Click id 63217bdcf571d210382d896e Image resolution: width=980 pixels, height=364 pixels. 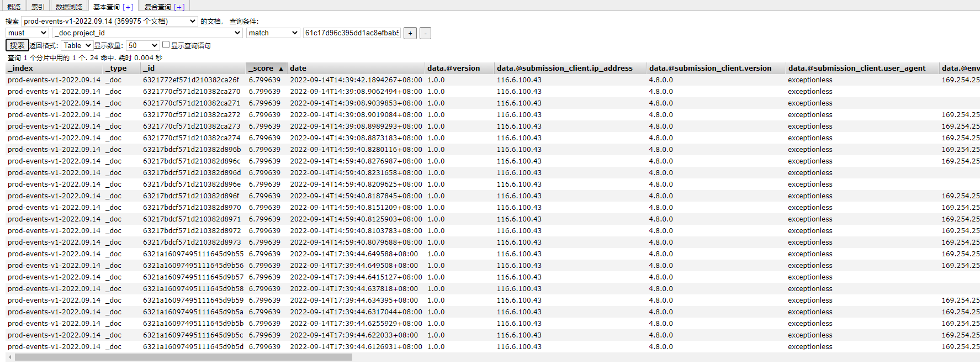click(x=192, y=184)
